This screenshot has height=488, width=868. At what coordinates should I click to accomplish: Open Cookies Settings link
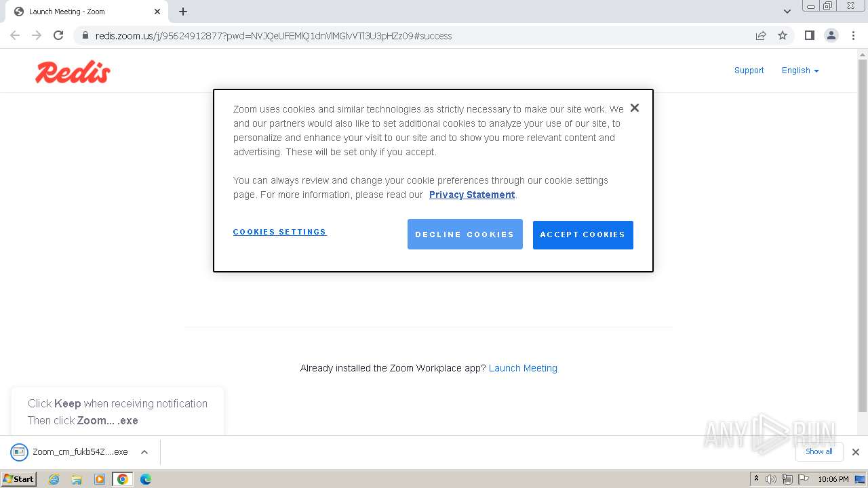[x=279, y=232]
